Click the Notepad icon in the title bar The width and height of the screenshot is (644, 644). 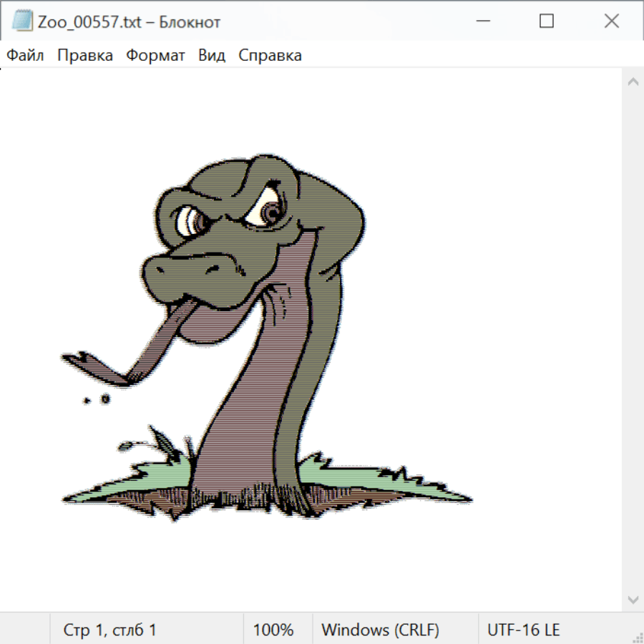click(x=22, y=21)
